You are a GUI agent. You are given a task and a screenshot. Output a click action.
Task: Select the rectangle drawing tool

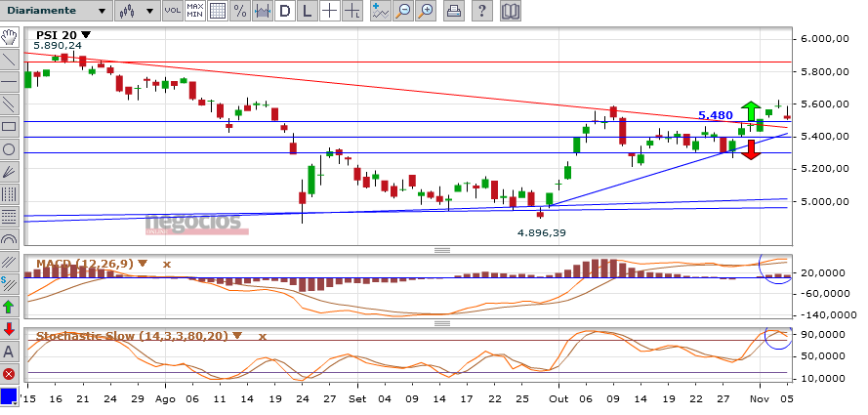[9, 127]
